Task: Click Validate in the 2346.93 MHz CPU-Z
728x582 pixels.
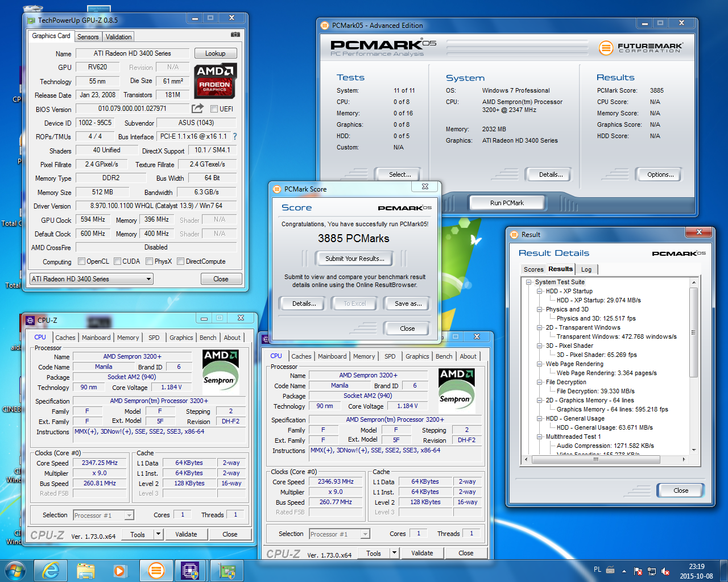Action: click(x=422, y=553)
